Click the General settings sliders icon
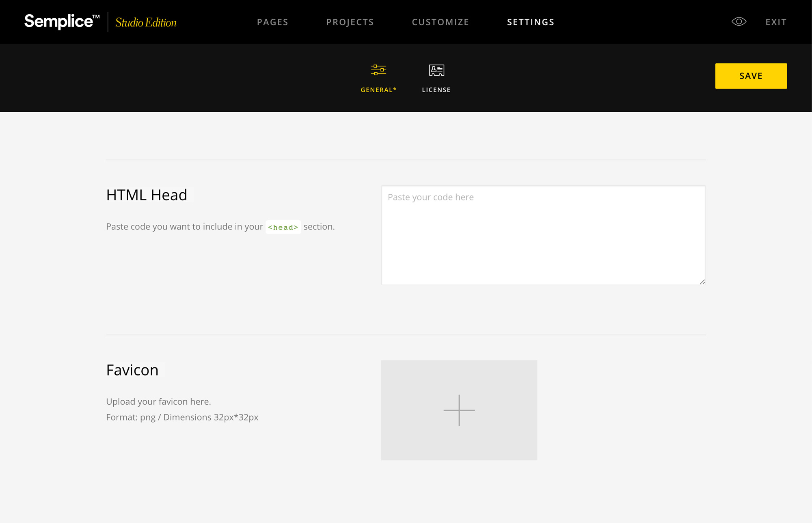The width and height of the screenshot is (812, 523). [x=378, y=70]
